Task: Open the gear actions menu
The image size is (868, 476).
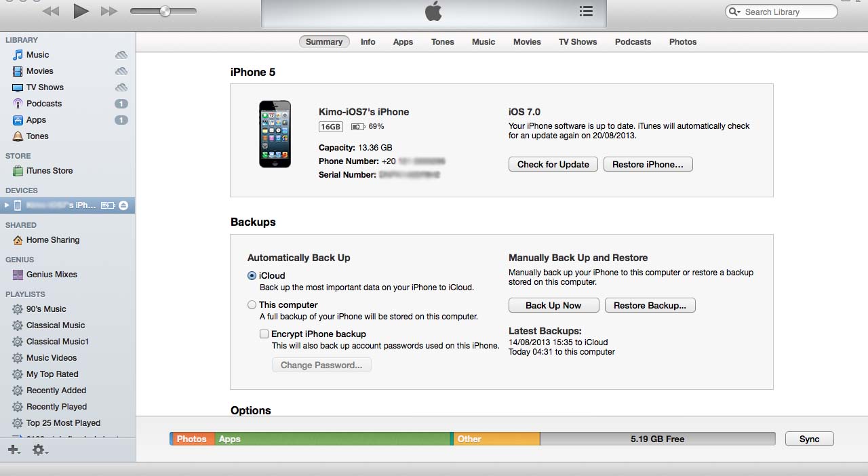Action: (x=39, y=450)
